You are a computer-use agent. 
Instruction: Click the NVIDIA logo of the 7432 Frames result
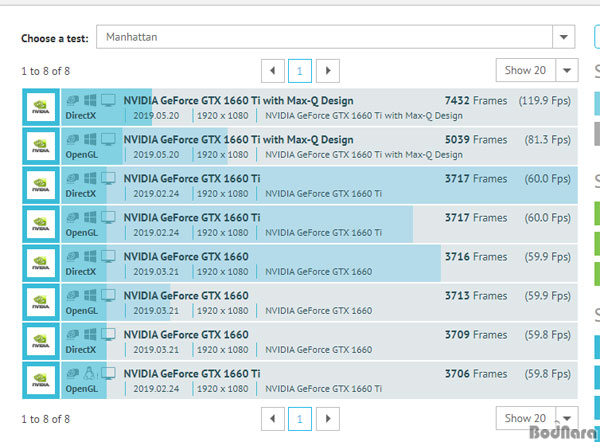point(41,107)
